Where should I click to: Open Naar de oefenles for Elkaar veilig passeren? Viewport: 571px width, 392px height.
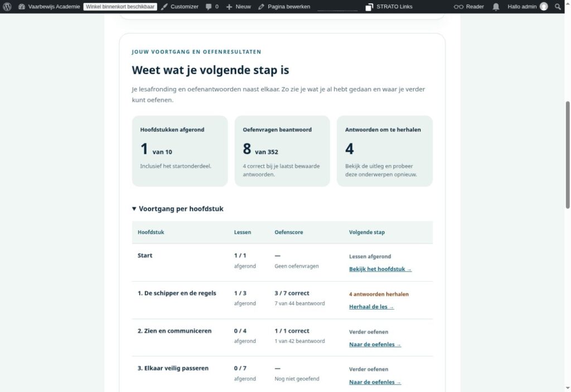[375, 382]
